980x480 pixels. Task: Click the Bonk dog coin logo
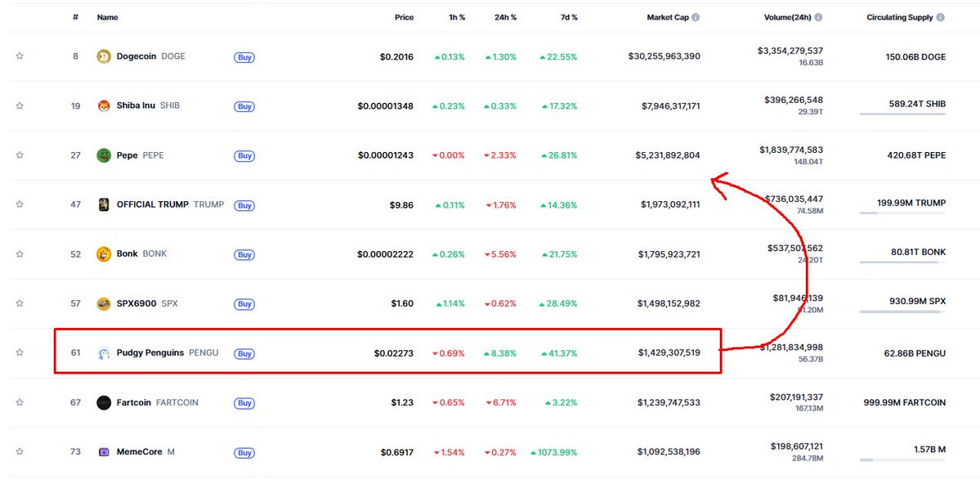104,254
